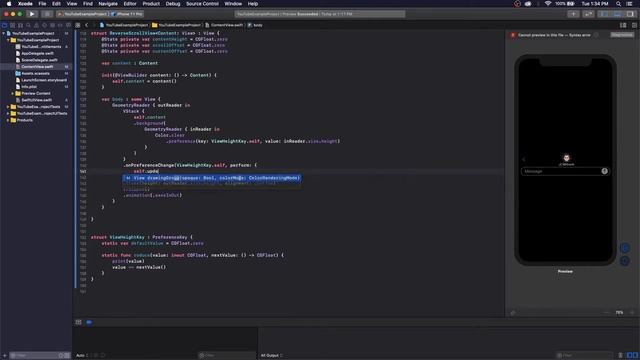Start Live Preview on the canvas

pyautogui.click(x=624, y=248)
